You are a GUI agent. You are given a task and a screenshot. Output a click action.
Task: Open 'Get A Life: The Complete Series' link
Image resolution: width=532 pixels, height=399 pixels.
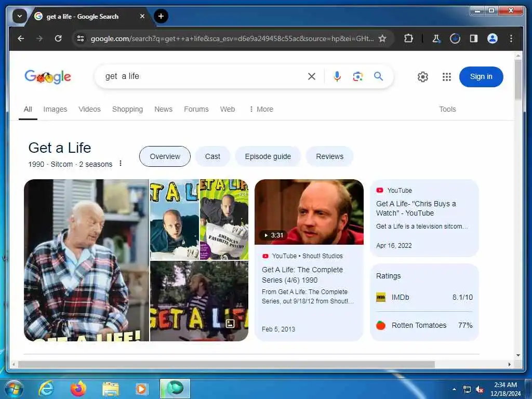pos(302,275)
